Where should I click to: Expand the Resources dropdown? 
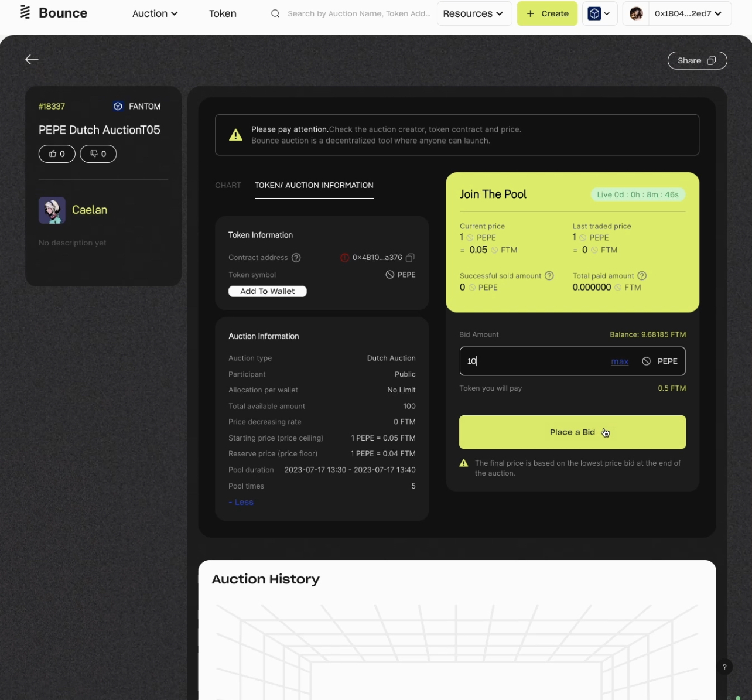[x=473, y=13]
